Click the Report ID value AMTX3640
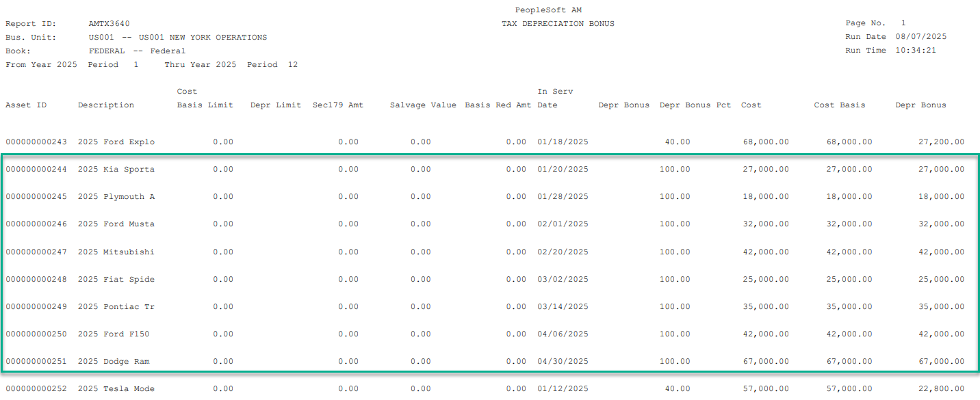This screenshot has width=980, height=400. tap(109, 24)
